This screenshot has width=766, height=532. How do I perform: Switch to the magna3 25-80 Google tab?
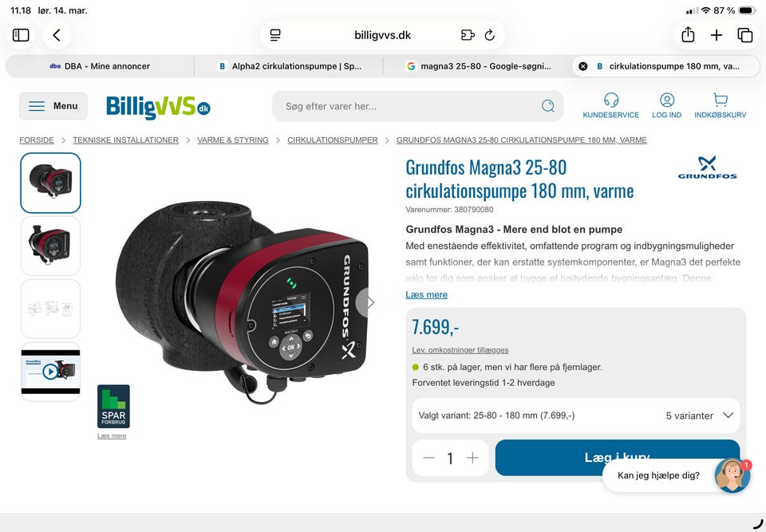pos(478,66)
